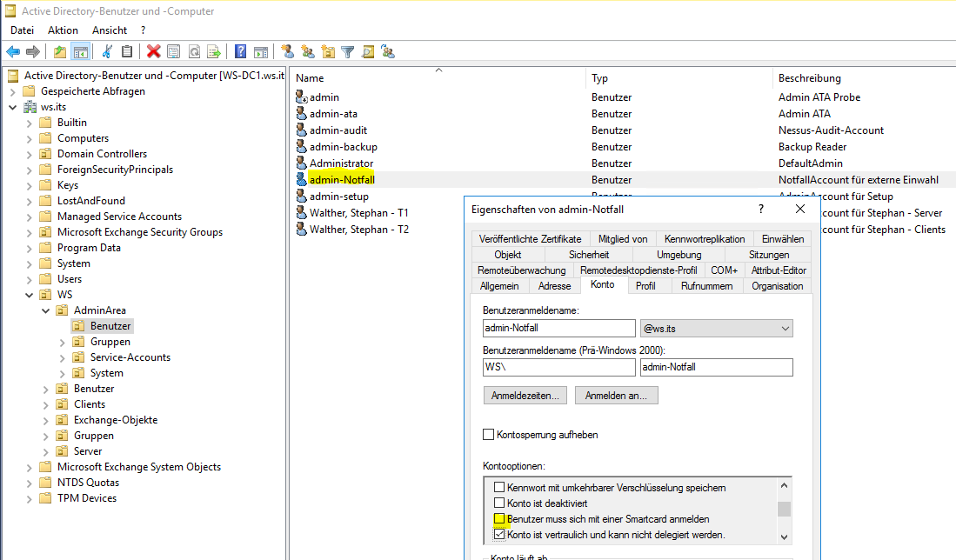Expand the Gespeicherte Abfragen node
This screenshot has height=560, width=956.
point(13,91)
